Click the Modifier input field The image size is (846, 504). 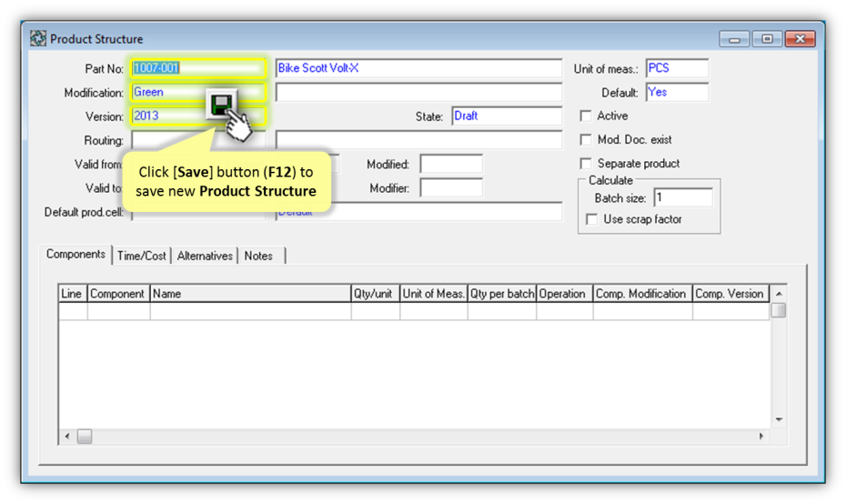pyautogui.click(x=451, y=187)
